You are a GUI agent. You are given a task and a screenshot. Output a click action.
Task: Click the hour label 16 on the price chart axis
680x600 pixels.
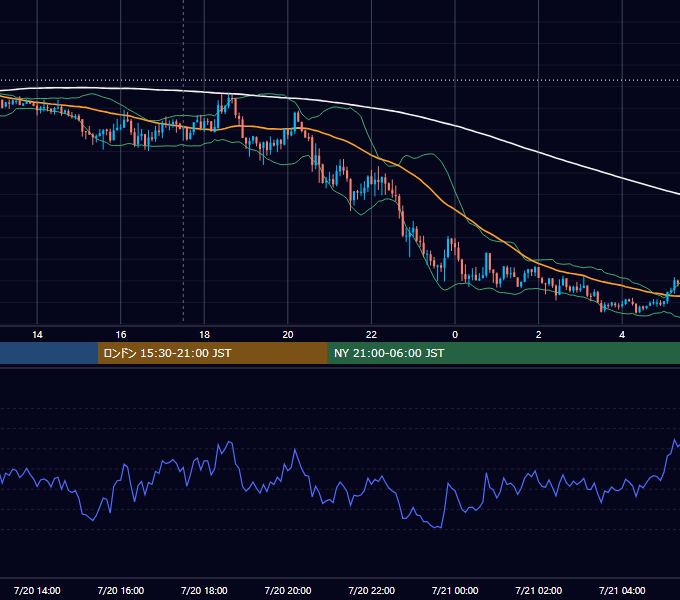pos(121,335)
